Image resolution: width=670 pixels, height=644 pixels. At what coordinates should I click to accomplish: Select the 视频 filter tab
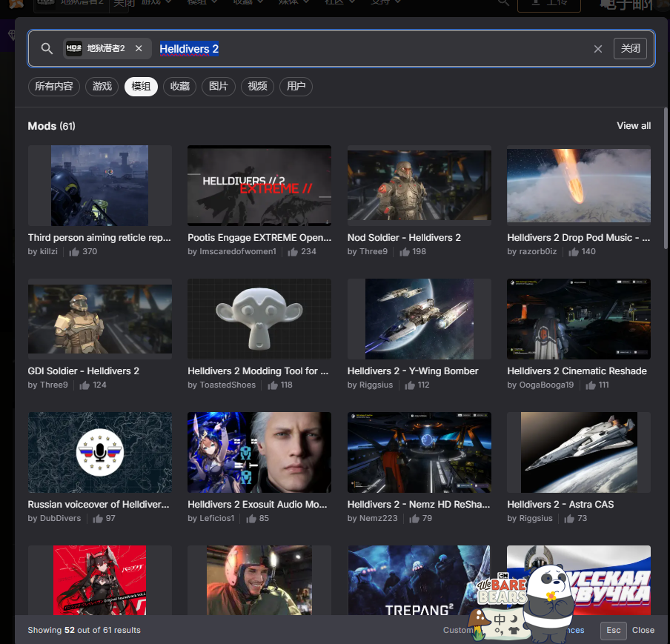257,87
